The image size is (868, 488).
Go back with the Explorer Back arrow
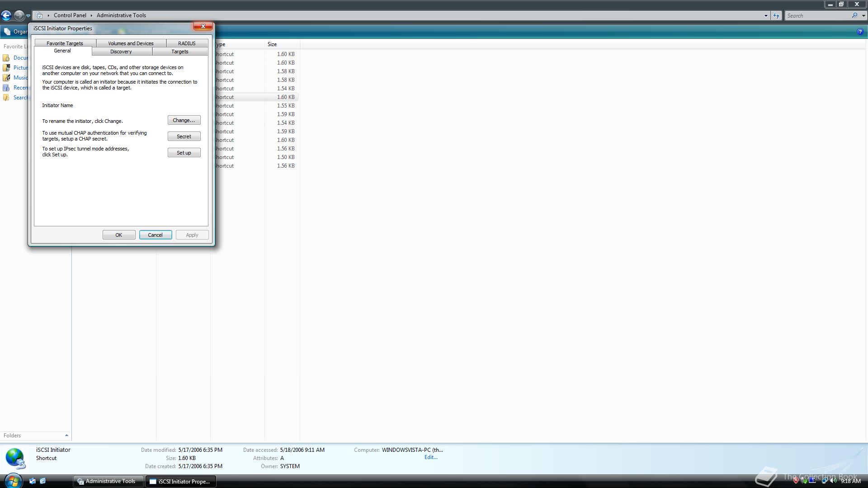point(6,16)
